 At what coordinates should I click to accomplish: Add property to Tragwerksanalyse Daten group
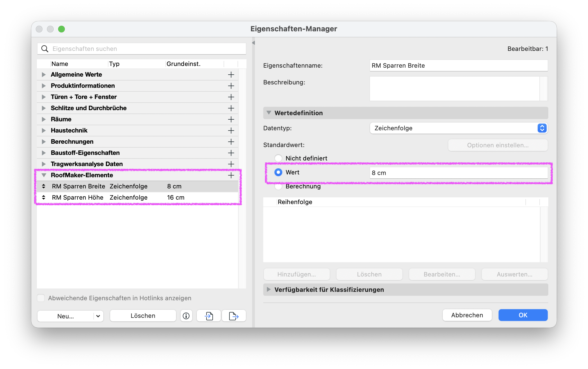231,164
